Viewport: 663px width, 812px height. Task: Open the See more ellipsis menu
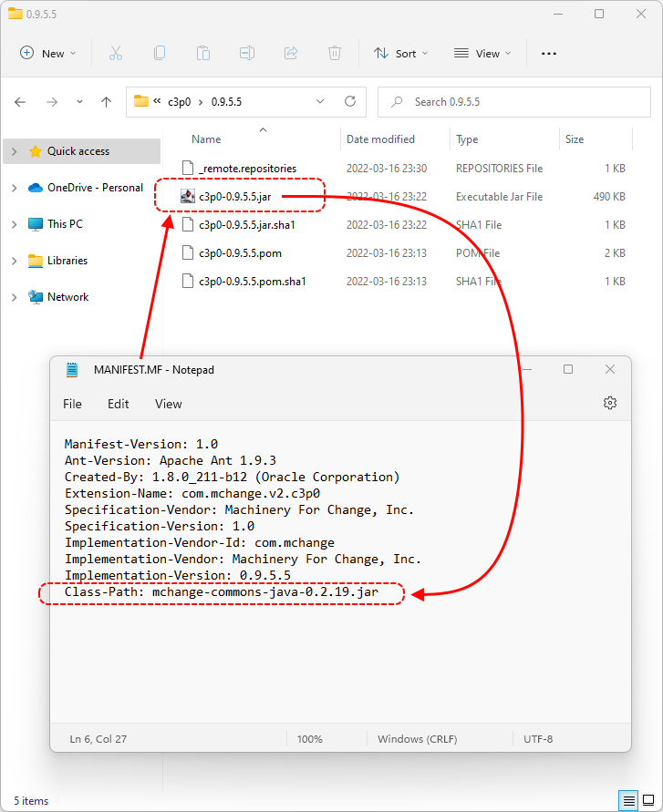pyautogui.click(x=548, y=54)
